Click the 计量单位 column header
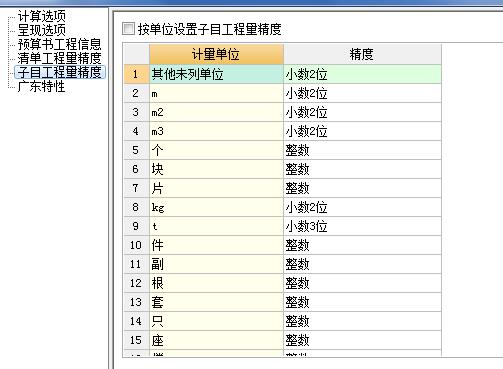 pyautogui.click(x=216, y=54)
